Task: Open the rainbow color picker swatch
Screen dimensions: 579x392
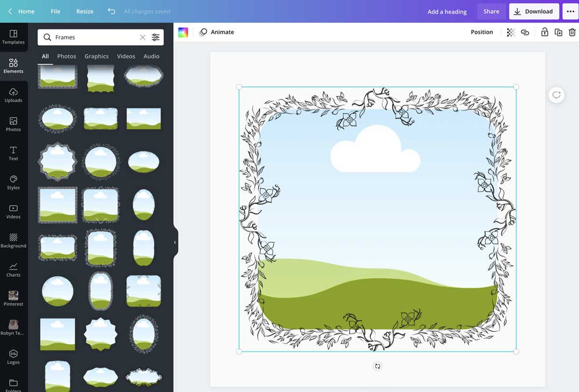Action: (x=183, y=32)
